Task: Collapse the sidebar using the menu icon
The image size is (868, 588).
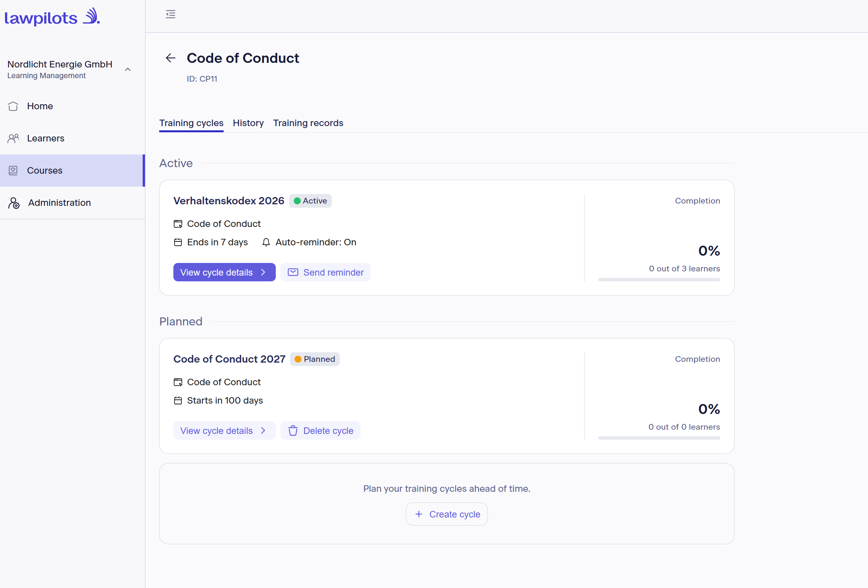Action: pyautogui.click(x=171, y=15)
